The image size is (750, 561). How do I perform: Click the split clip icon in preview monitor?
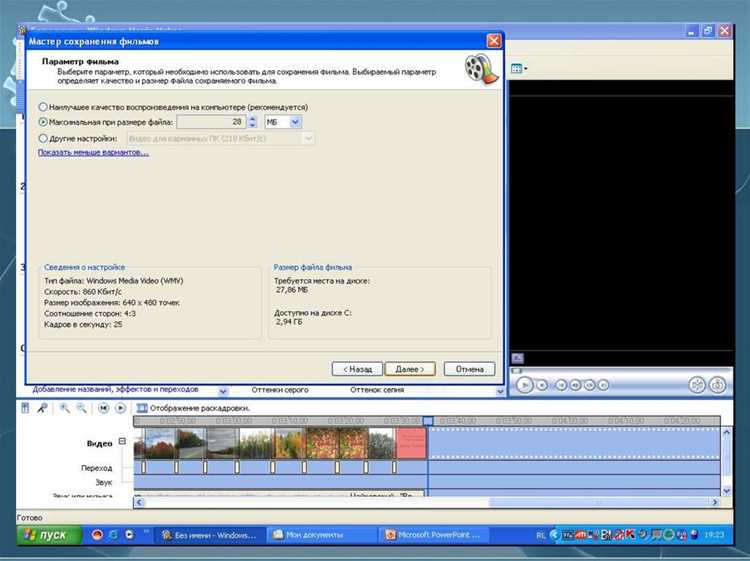point(697,385)
